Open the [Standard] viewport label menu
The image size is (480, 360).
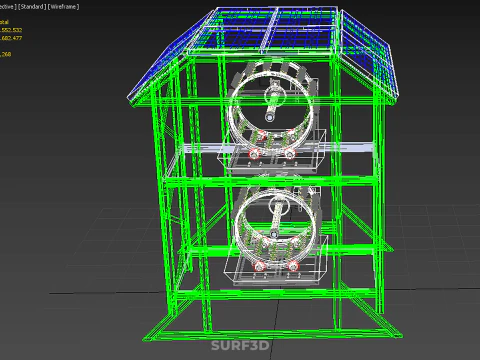[x=32, y=7]
